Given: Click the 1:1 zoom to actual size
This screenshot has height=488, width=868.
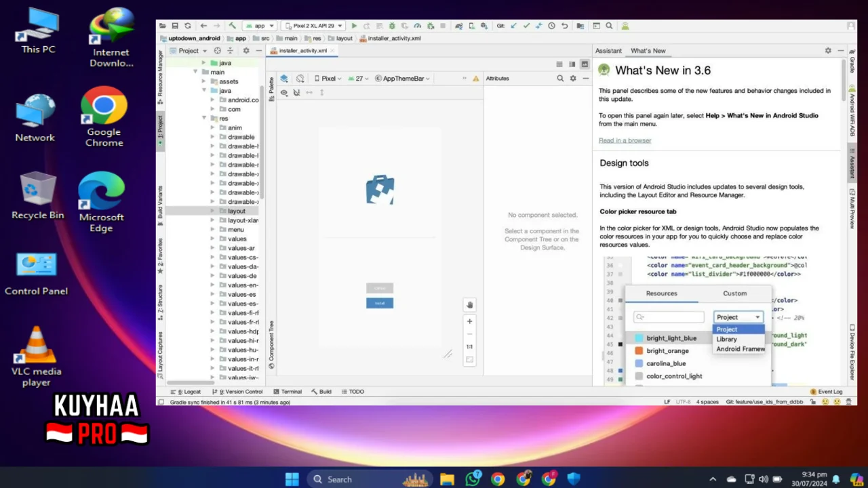Looking at the screenshot, I should pos(469,346).
